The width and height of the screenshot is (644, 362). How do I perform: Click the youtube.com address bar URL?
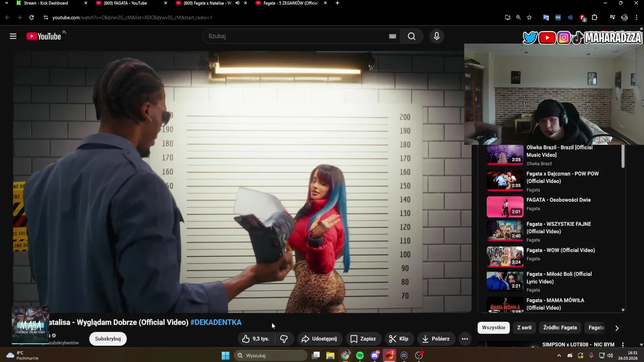tap(132, 18)
